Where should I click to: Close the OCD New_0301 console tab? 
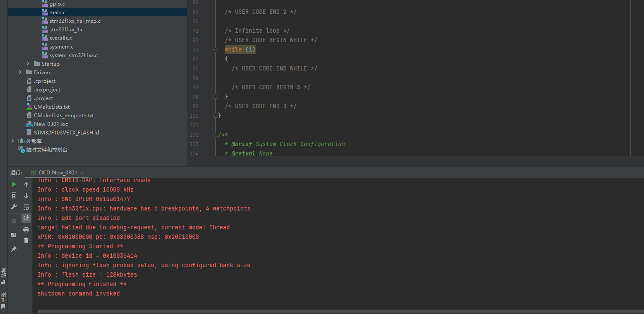81,172
